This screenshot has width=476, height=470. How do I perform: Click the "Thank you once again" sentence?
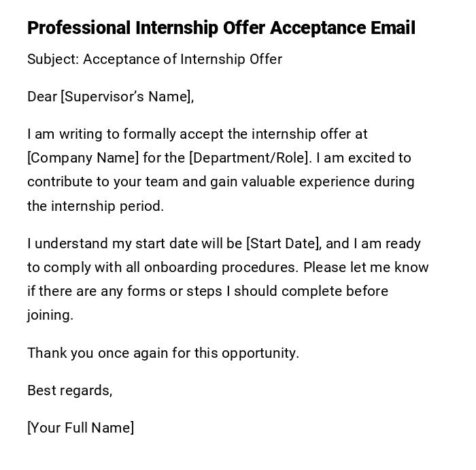[163, 353]
